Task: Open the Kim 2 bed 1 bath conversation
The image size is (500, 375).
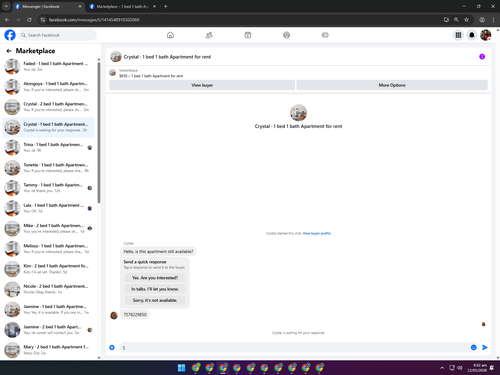Action: (x=49, y=269)
